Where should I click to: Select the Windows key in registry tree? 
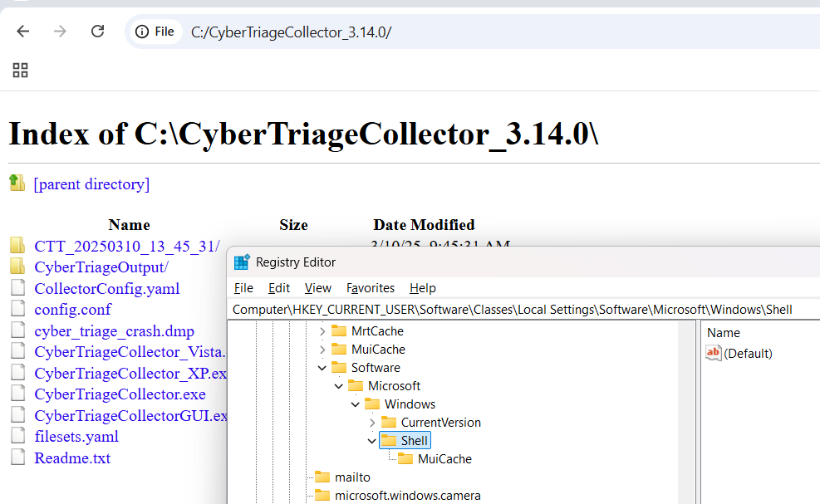coord(410,404)
